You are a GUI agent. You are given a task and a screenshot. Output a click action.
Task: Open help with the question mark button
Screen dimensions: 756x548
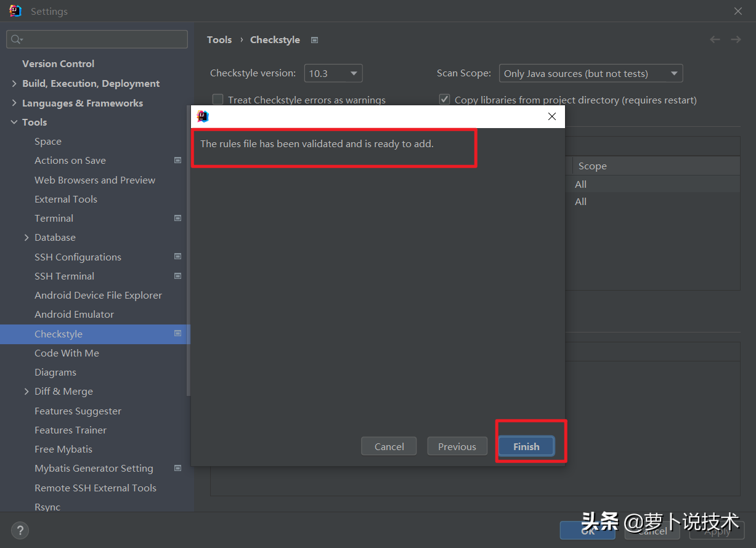[20, 530]
